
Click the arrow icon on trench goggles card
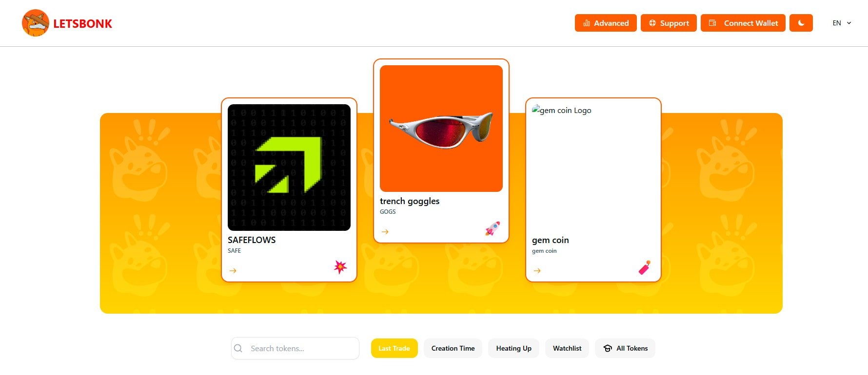tap(385, 232)
